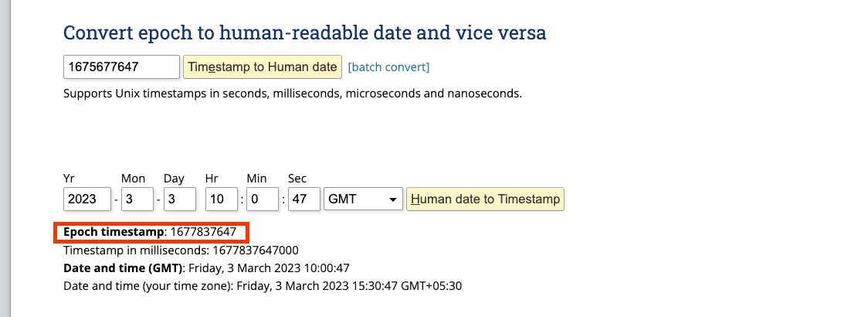
Task: Click the epoch timestamp input containing 1675677647
Action: click(x=121, y=67)
